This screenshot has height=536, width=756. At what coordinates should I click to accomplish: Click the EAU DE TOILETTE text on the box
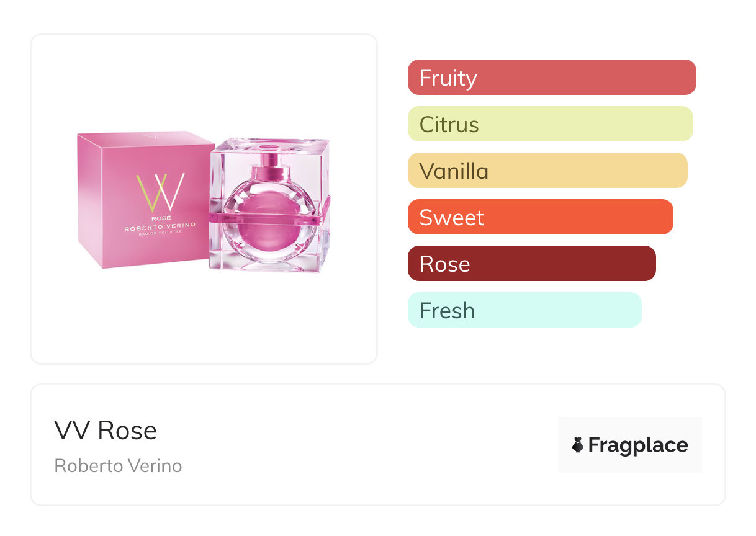(160, 234)
